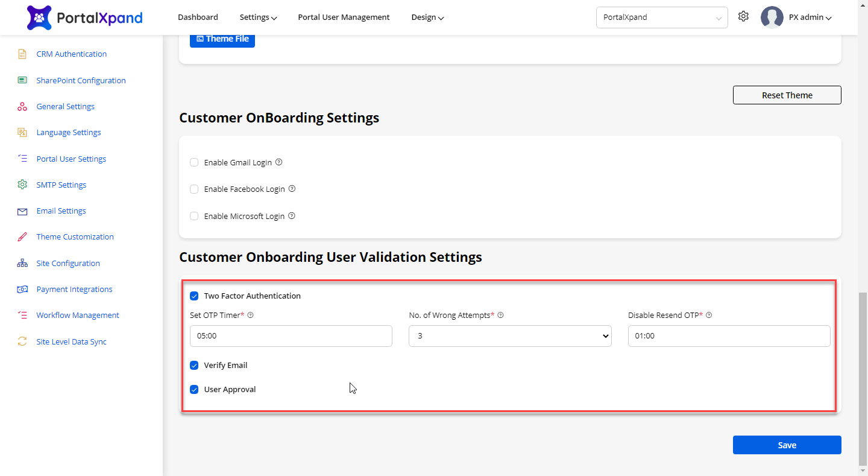Uncheck Two Factor Authentication checkbox

[194, 296]
